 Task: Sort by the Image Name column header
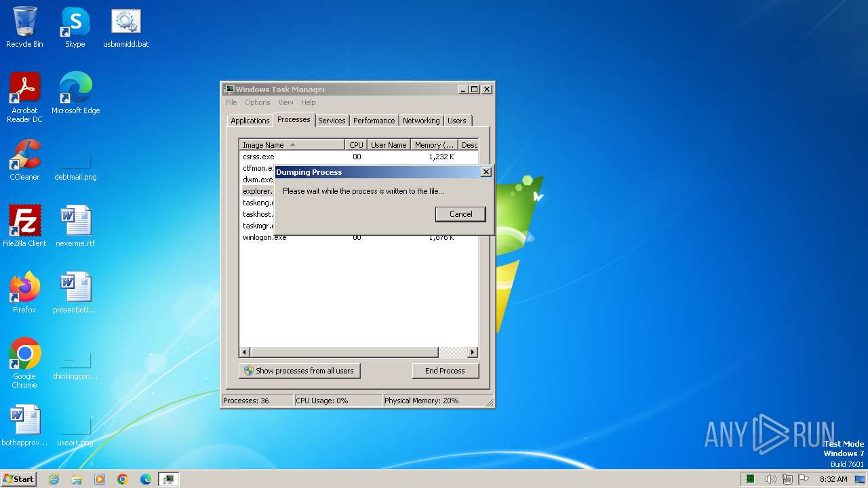pyautogui.click(x=292, y=145)
